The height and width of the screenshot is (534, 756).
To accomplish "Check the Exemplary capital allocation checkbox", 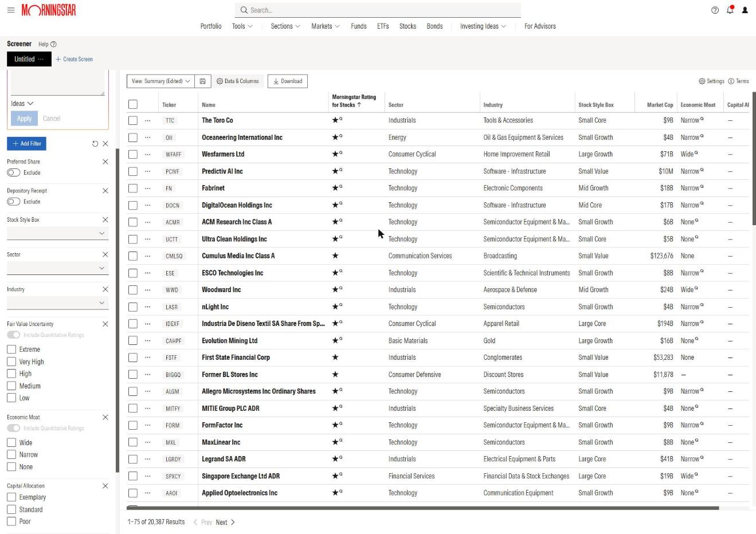I will [11, 497].
